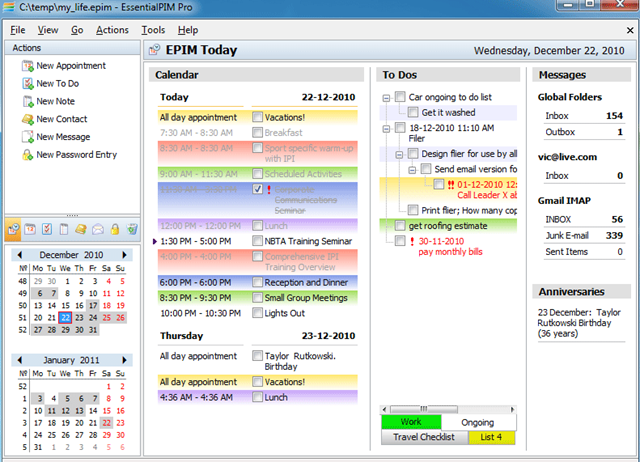The image size is (640, 462).
Task: Click right arrow beside January 2011
Action: point(124,360)
